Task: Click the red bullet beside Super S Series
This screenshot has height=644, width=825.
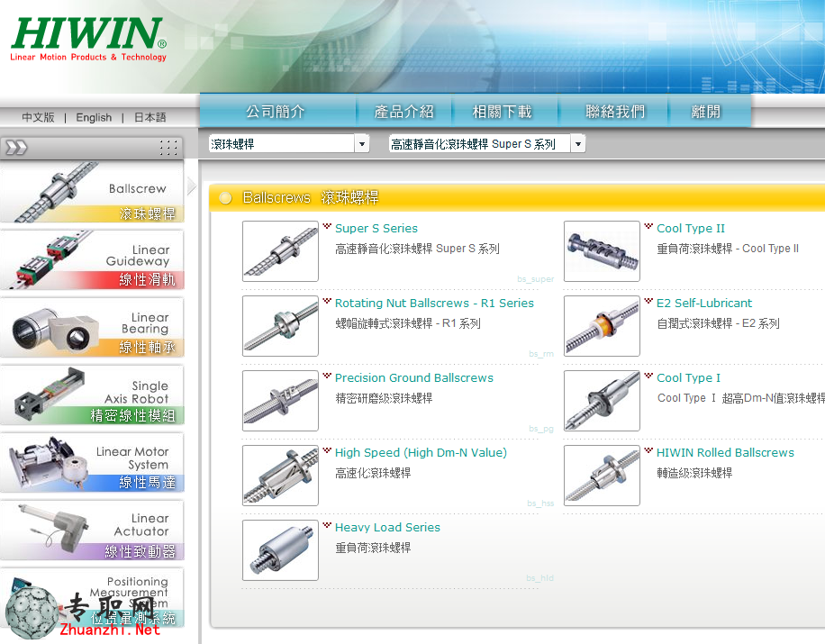Action: click(327, 226)
